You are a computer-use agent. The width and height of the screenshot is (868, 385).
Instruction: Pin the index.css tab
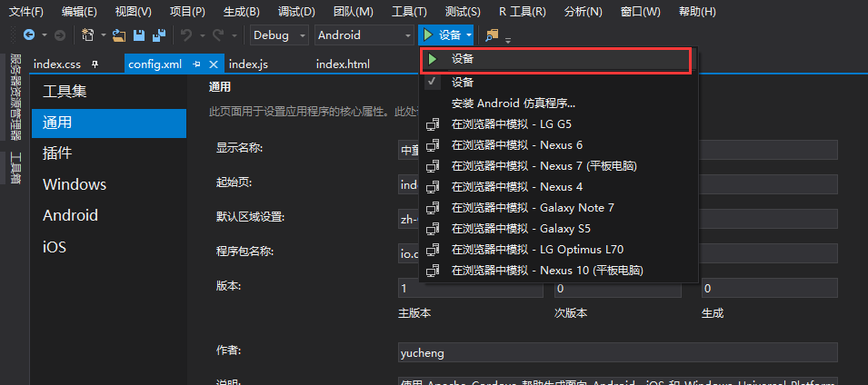pos(95,64)
